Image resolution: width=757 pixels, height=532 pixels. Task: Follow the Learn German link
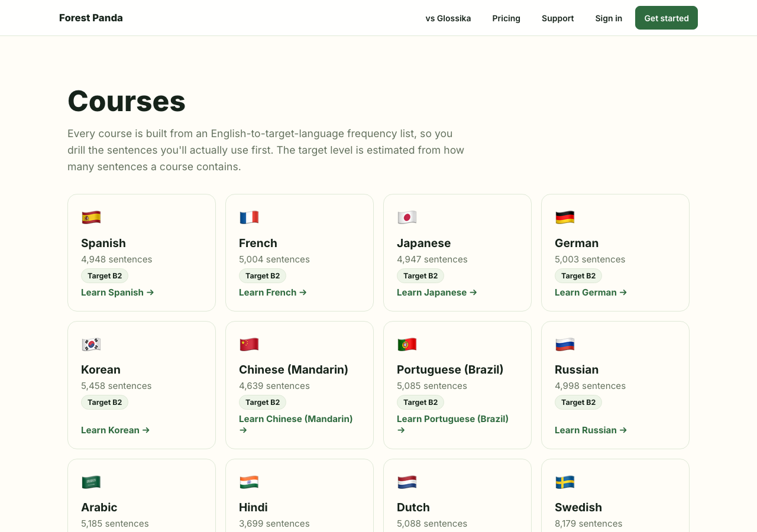point(591,292)
